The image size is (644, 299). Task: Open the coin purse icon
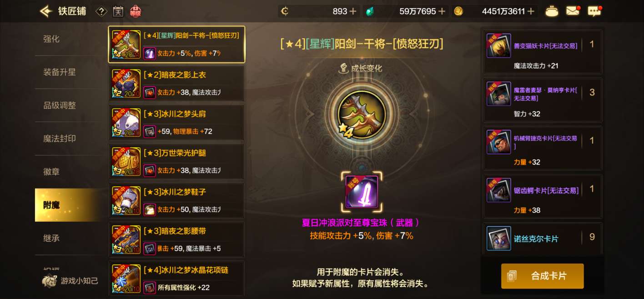(x=552, y=11)
